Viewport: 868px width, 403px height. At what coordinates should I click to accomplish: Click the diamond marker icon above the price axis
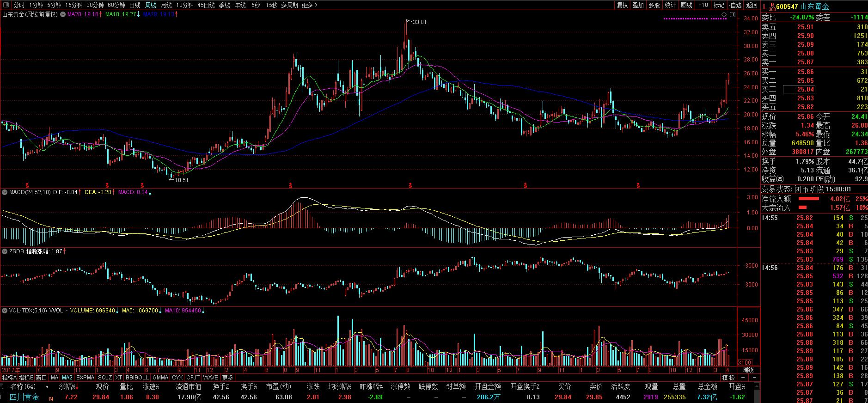pos(724,15)
